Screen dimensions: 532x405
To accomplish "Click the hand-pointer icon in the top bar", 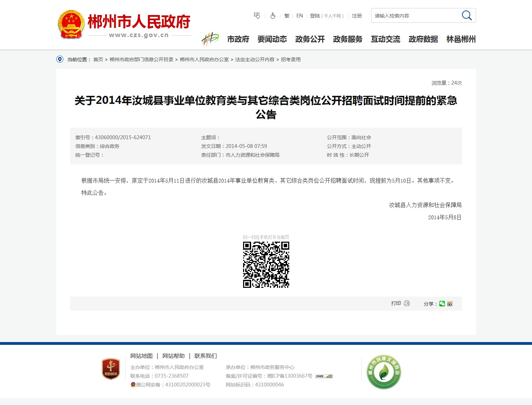I will [257, 16].
